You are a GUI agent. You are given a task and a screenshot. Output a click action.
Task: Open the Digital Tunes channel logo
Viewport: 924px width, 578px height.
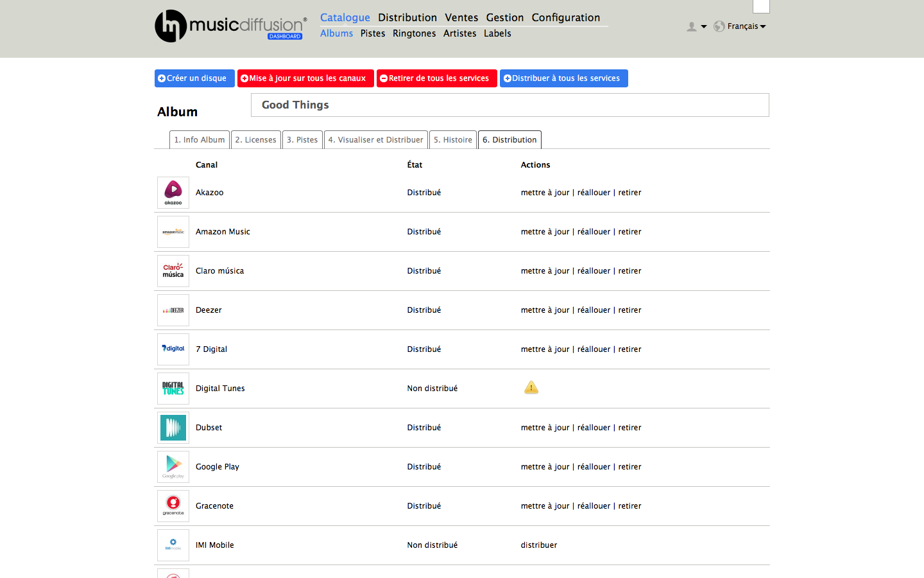click(x=173, y=389)
